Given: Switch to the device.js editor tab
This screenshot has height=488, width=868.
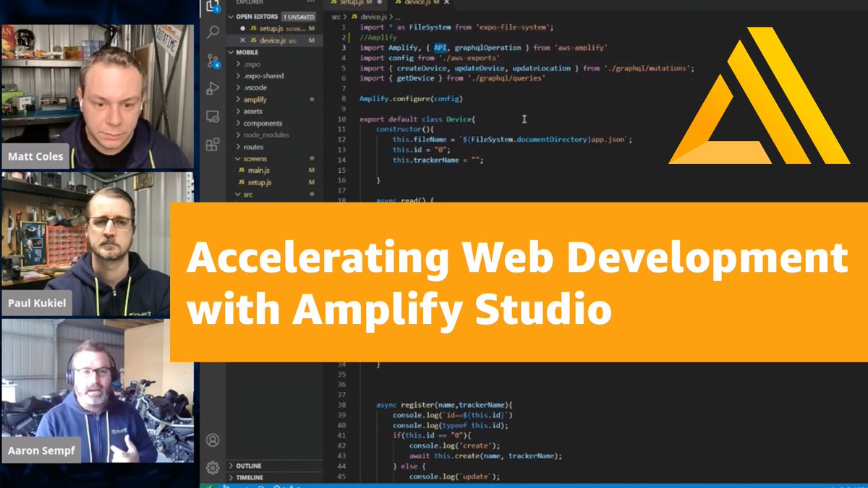Looking at the screenshot, I should [x=422, y=3].
